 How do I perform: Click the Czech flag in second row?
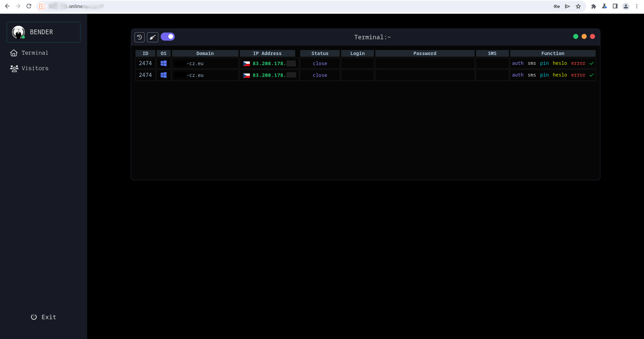pyautogui.click(x=247, y=75)
